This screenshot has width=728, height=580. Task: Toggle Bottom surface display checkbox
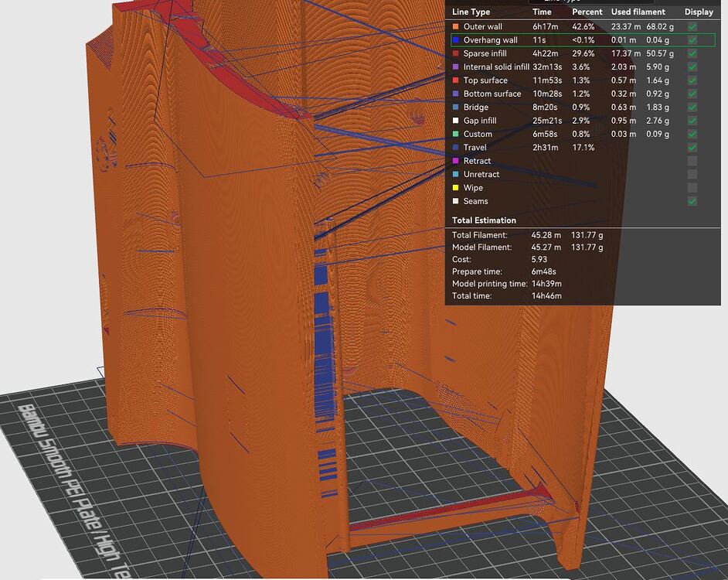click(692, 94)
